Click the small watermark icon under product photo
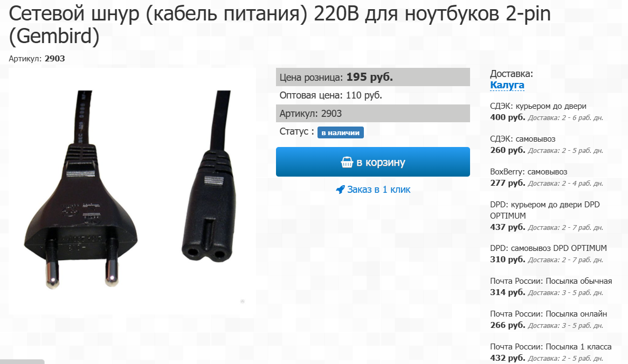 (x=243, y=301)
